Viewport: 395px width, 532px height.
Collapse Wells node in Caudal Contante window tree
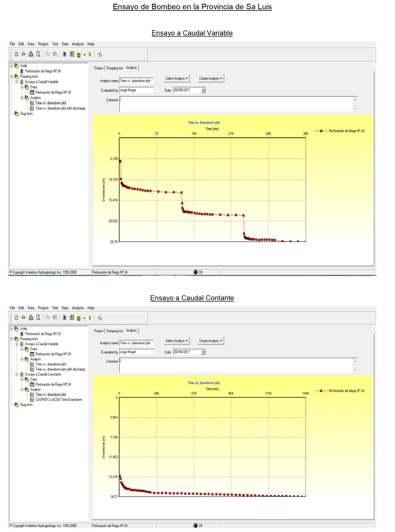12,329
